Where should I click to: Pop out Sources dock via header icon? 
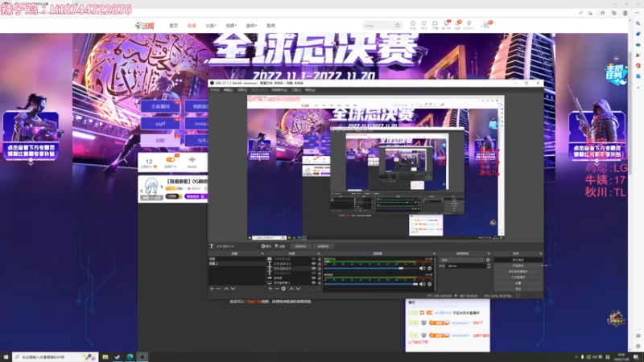319,253
